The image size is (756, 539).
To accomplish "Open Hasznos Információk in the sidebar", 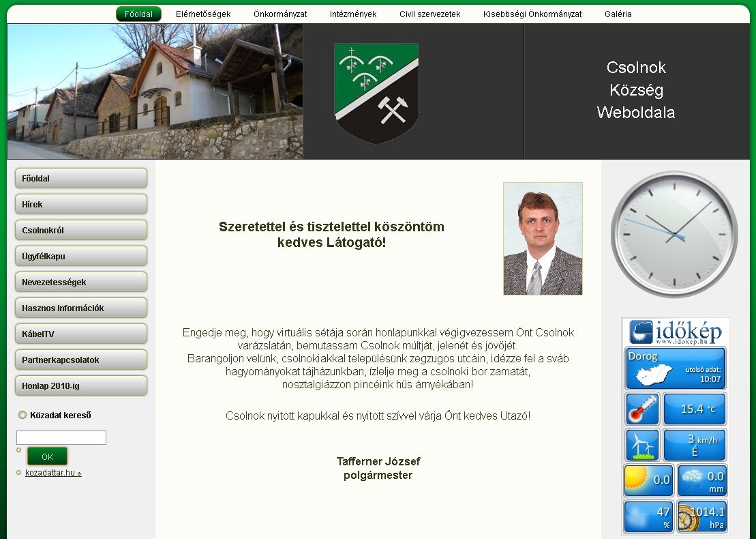I will (81, 308).
